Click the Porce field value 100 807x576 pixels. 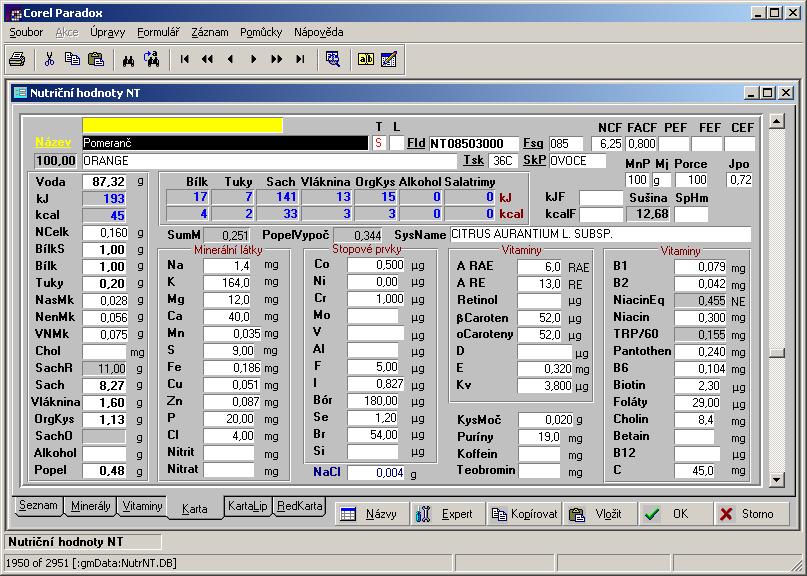coord(691,180)
